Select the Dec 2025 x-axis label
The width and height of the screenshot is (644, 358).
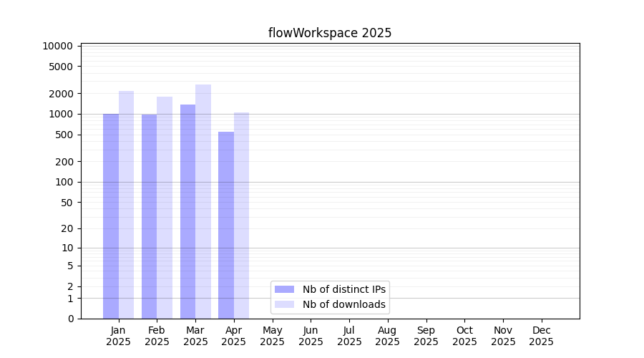point(541,336)
